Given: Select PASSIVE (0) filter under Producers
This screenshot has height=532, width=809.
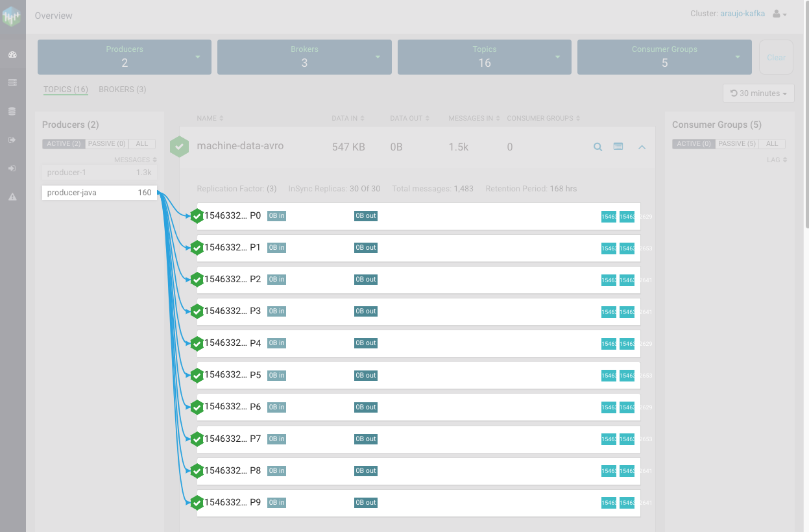Looking at the screenshot, I should point(106,143).
